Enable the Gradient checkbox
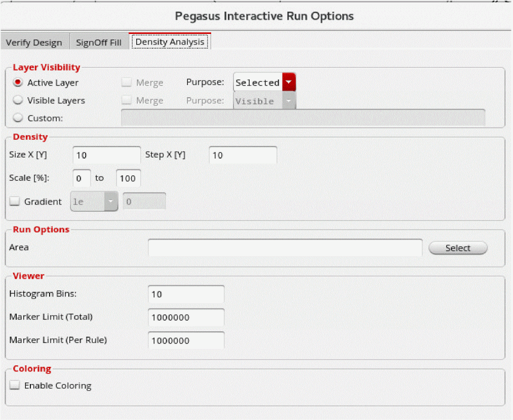The image size is (513, 420). pyautogui.click(x=15, y=202)
